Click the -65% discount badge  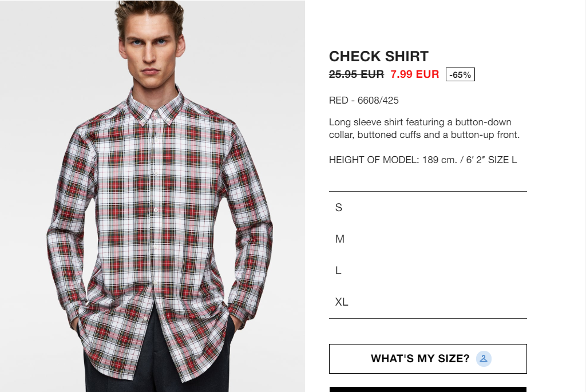pyautogui.click(x=460, y=74)
